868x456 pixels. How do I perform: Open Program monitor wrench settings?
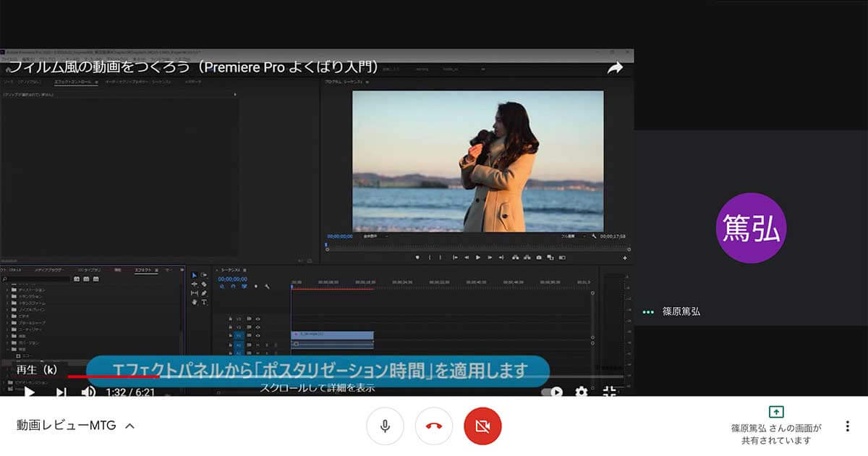(x=594, y=236)
